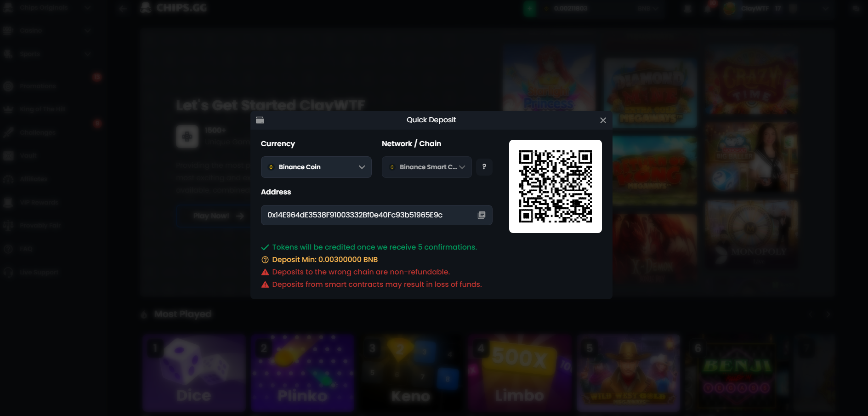Click the deposit address field
The image size is (868, 416).
pos(376,215)
